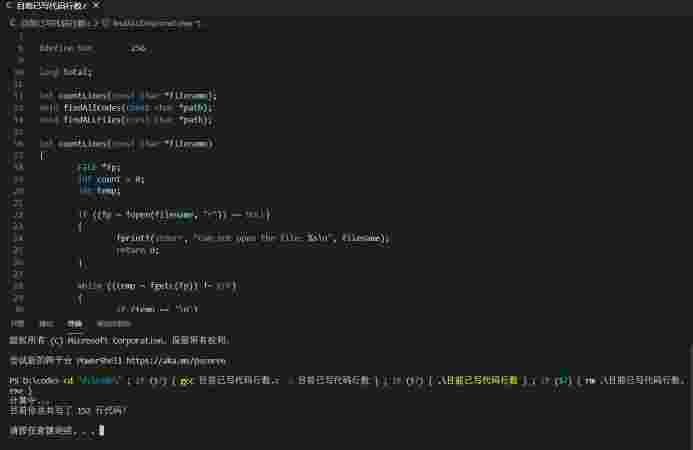This screenshot has width=693, height=450.
Task: Select the 目前已写代码行数.c editor tab
Action: pos(52,6)
